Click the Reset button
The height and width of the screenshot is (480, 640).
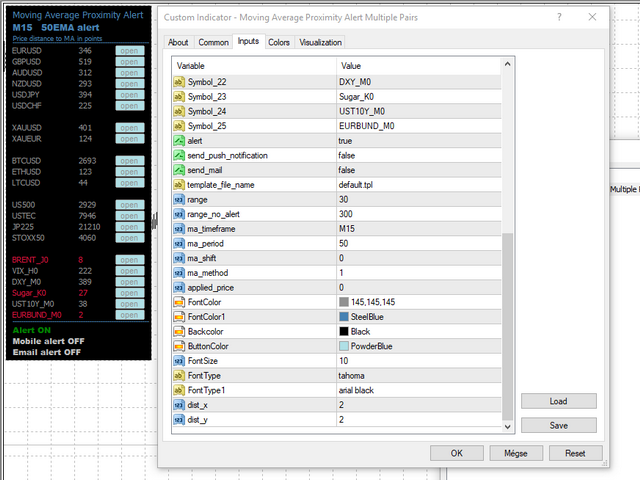(576, 453)
